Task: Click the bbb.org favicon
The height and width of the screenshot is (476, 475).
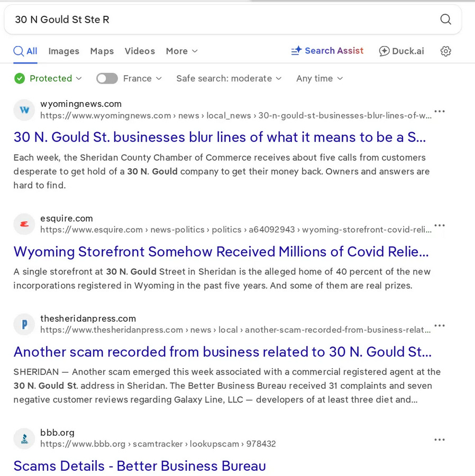Action: [x=24, y=438]
